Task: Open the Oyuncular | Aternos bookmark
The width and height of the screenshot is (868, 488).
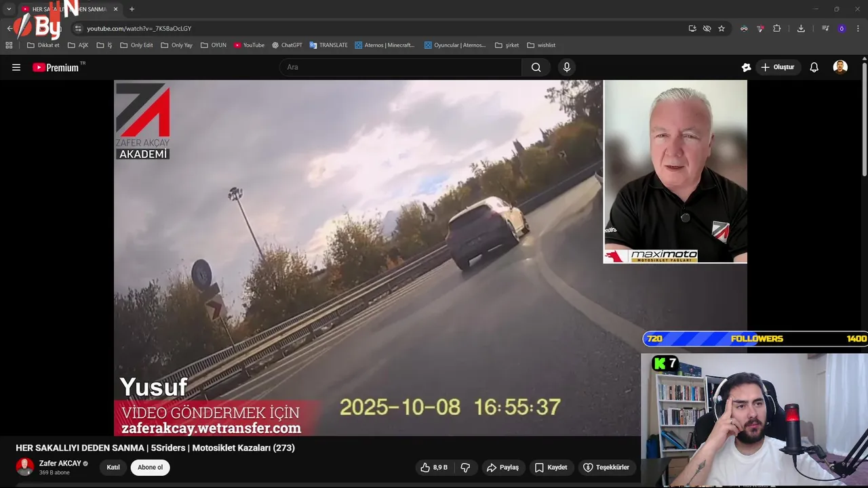Action: 455,45
